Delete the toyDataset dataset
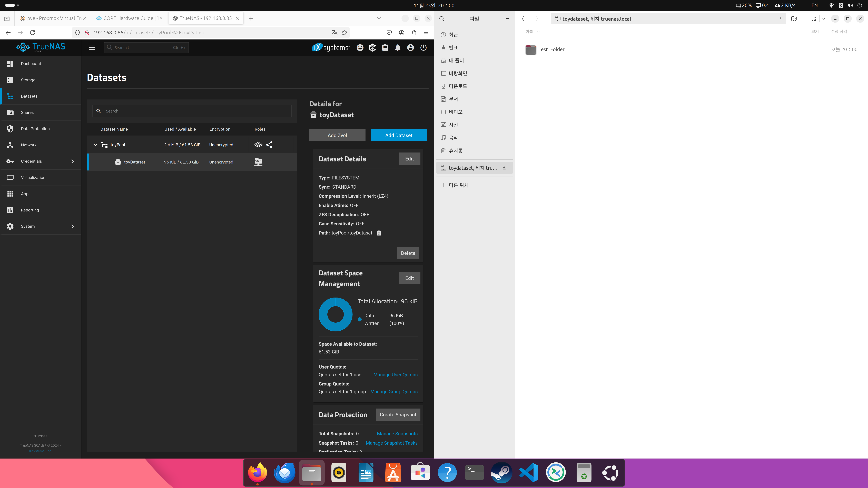The image size is (868, 488). [x=408, y=253]
